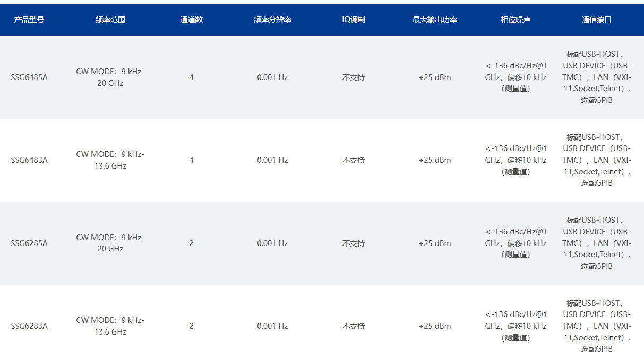Select SSG6285A channel count value 2
The image size is (644, 359).
coord(192,243)
